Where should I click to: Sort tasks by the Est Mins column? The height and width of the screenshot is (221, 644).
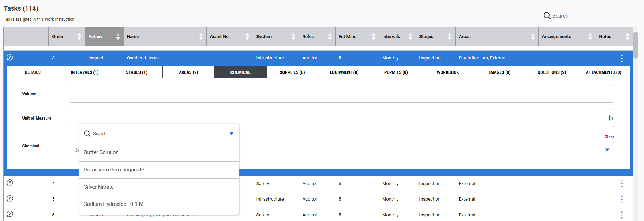click(x=357, y=37)
